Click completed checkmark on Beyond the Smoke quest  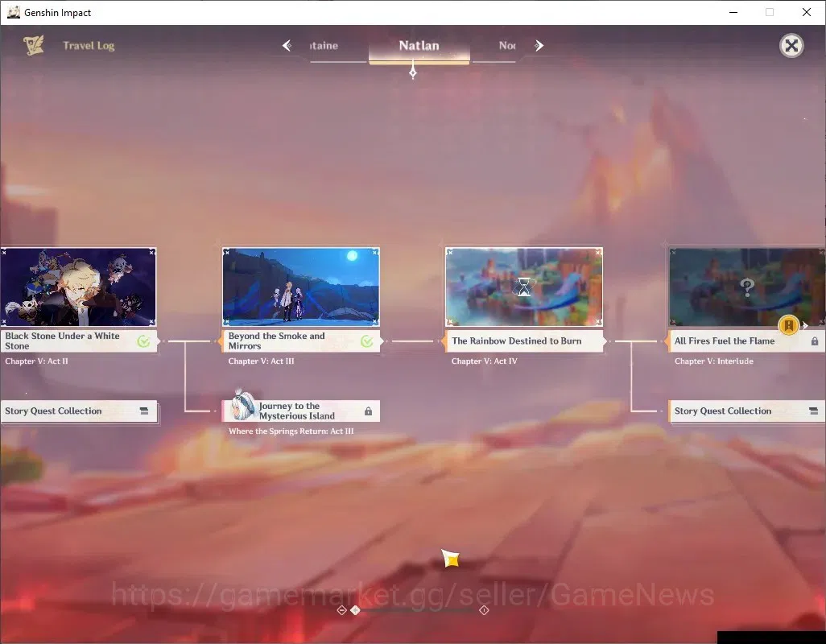click(x=366, y=341)
